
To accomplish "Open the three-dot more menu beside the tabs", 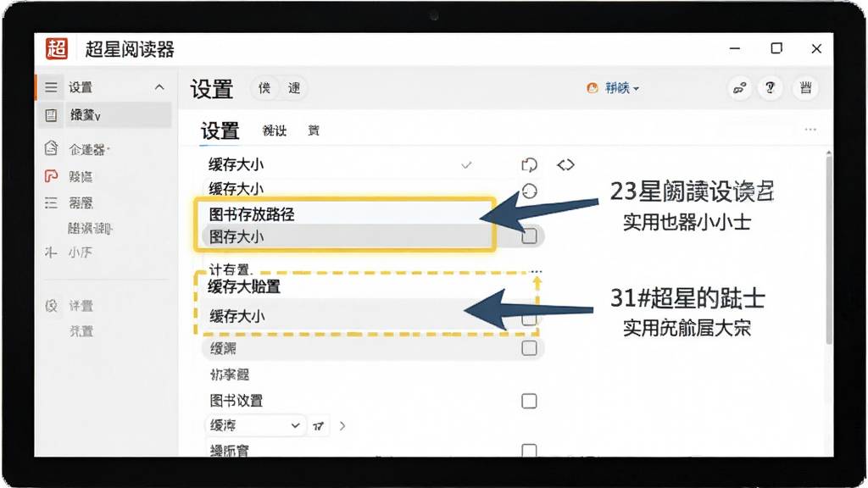I will [x=810, y=130].
